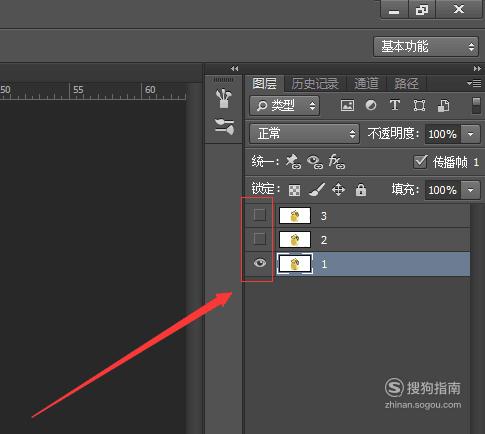Open the 基本功能 workspace dropdown
The width and height of the screenshot is (485, 434).
[x=426, y=47]
